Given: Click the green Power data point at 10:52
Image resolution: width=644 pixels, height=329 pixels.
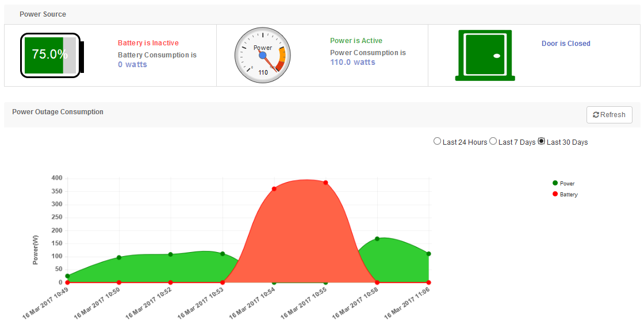Looking at the screenshot, I should pos(170,254).
